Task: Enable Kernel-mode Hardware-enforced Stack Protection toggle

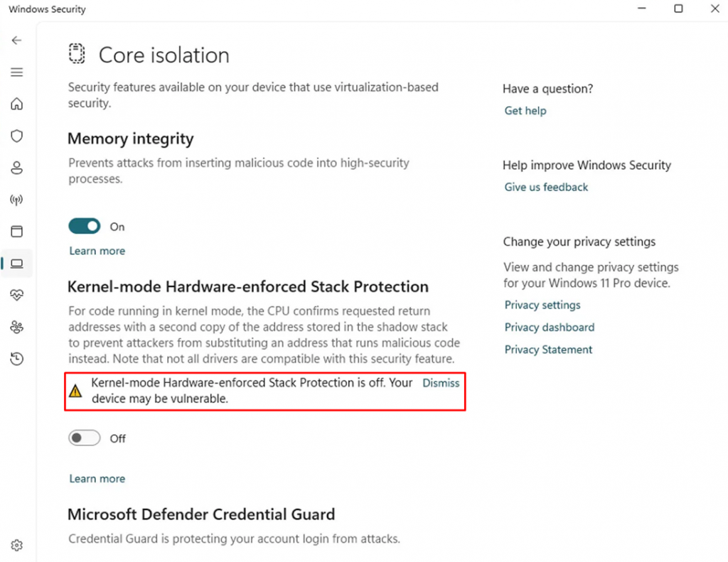Action: click(x=84, y=438)
